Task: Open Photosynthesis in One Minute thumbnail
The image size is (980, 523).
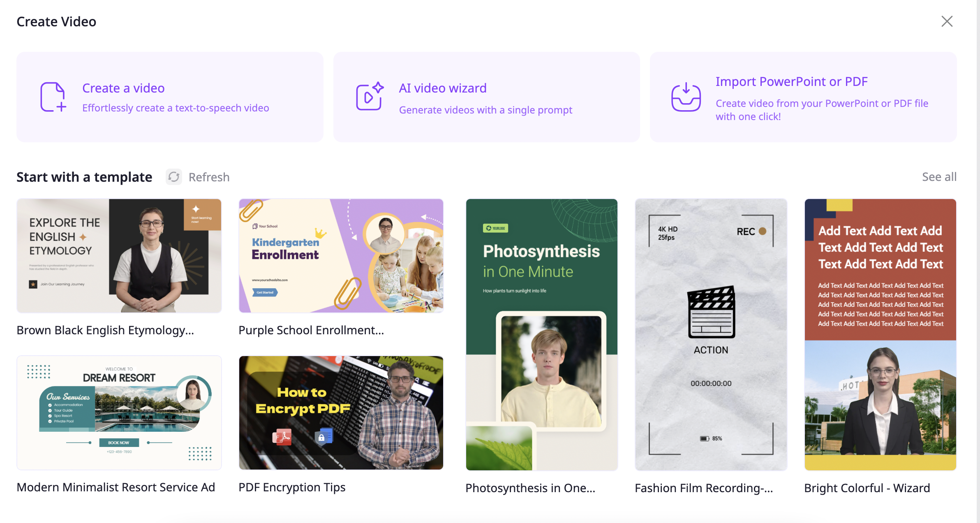Action: [x=541, y=335]
